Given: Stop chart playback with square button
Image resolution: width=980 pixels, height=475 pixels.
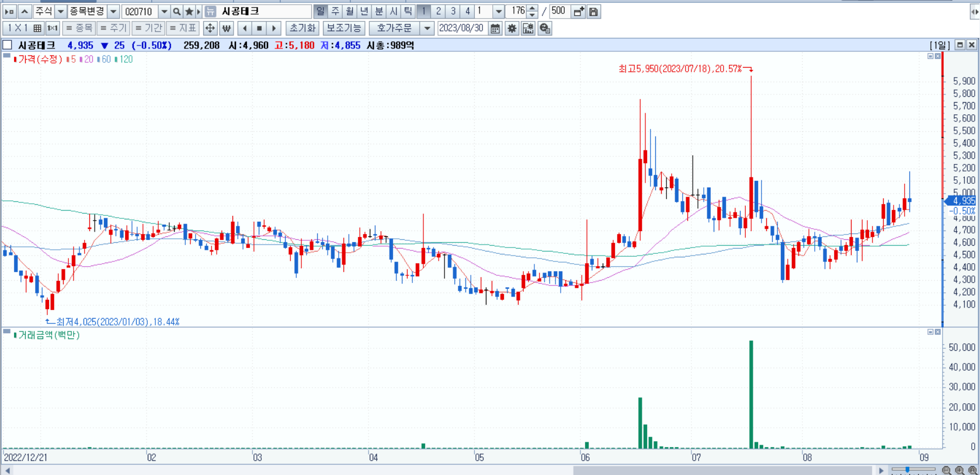Looking at the screenshot, I should coord(259,28).
